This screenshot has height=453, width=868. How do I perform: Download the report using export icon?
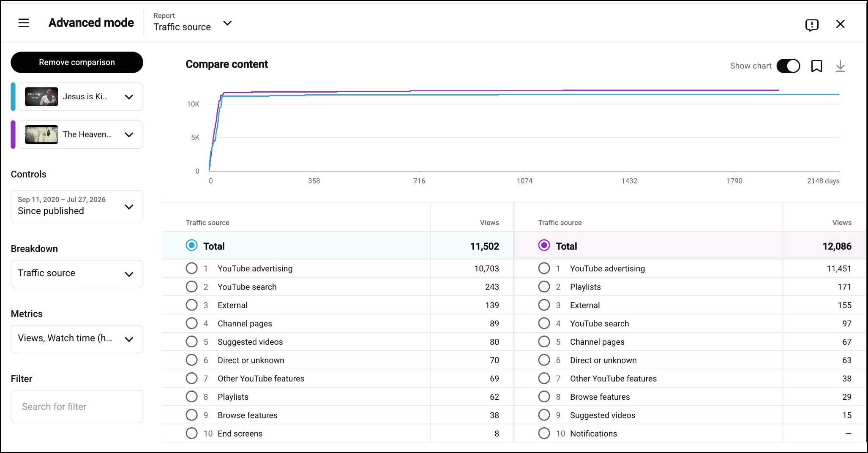click(840, 66)
